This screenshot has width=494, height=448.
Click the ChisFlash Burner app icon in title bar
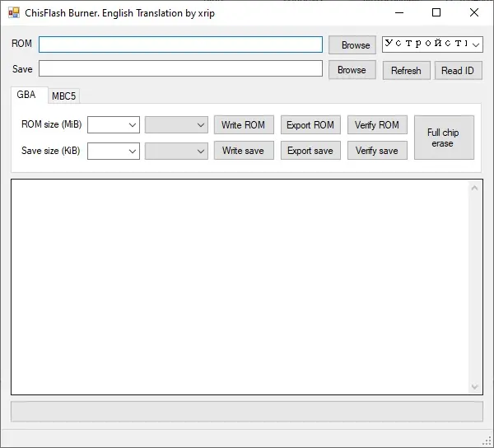(x=14, y=13)
